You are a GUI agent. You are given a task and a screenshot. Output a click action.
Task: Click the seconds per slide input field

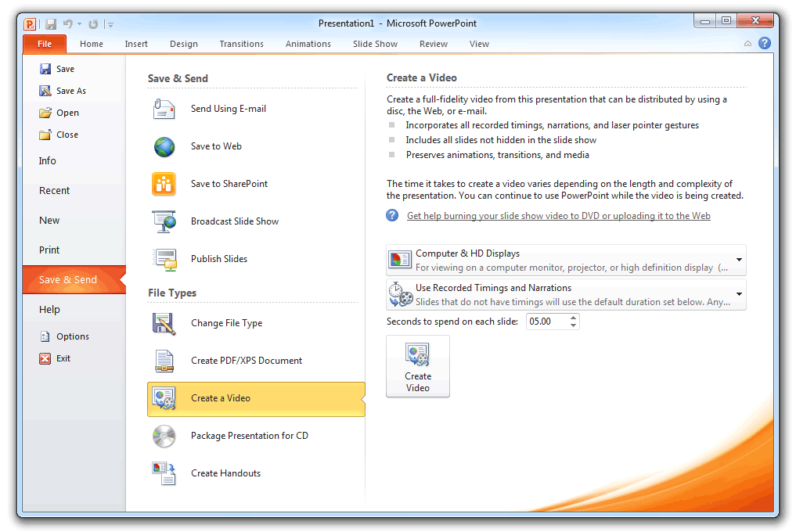tap(547, 322)
